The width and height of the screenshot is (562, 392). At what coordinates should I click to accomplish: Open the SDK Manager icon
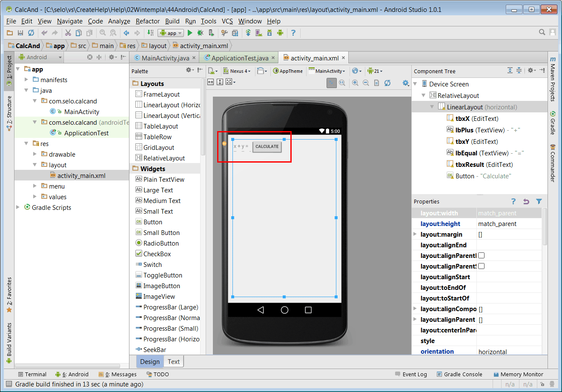click(x=270, y=33)
